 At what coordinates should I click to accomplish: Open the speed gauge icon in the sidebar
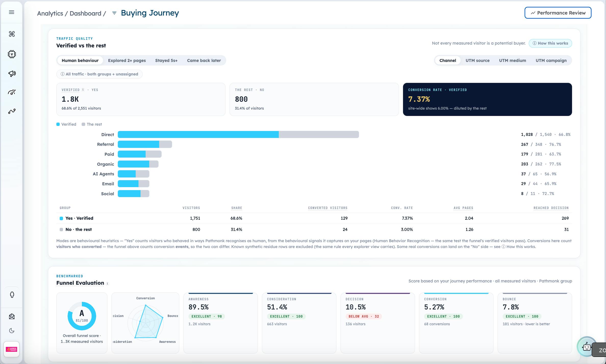pyautogui.click(x=12, y=92)
